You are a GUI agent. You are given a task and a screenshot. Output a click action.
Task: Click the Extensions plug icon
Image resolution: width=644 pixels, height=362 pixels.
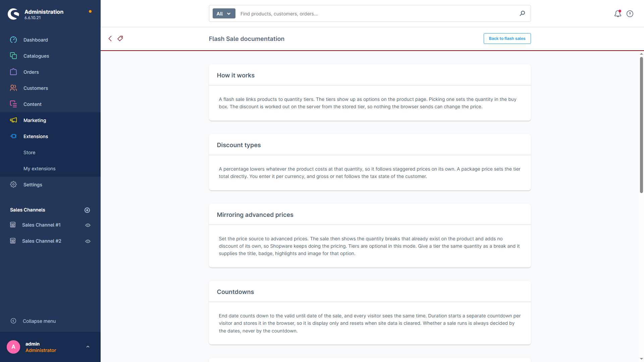click(x=13, y=136)
